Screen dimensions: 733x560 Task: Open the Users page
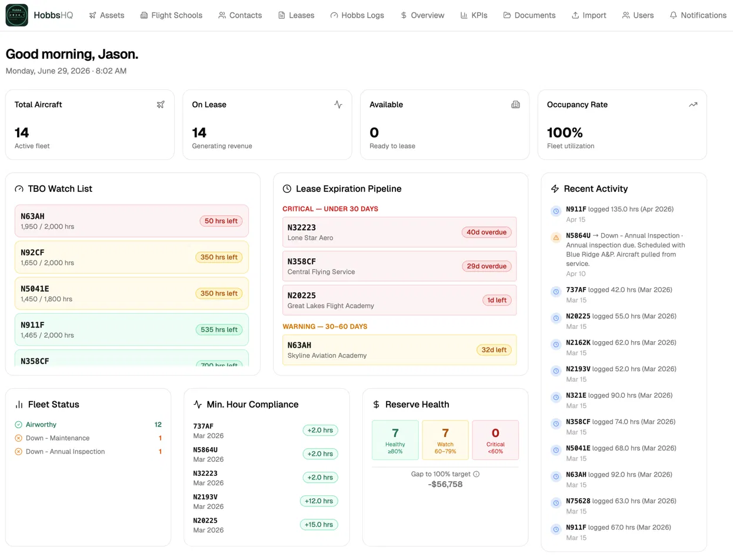click(x=638, y=15)
